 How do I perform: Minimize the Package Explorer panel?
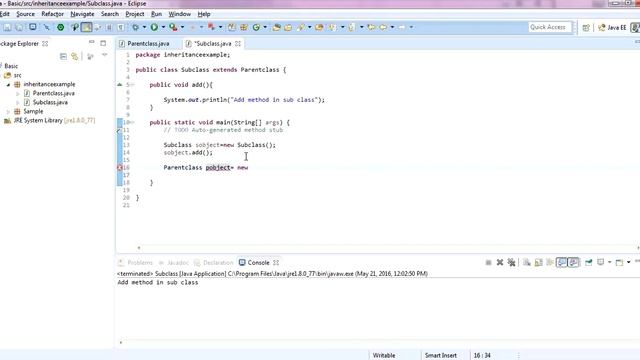tap(91, 42)
